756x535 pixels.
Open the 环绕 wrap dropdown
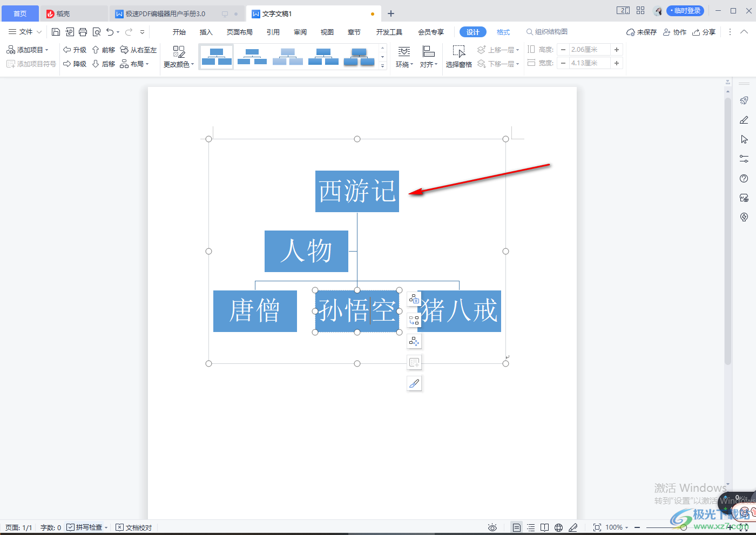tap(404, 57)
